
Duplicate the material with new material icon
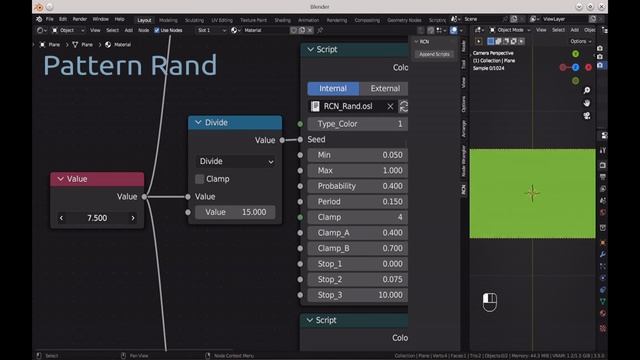(302, 30)
